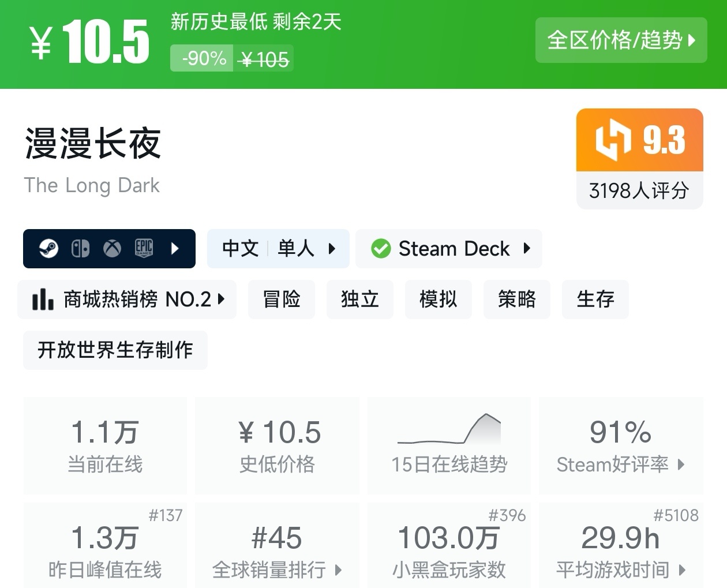Click the Epic Games platform icon
This screenshot has width=727, height=588.
(144, 249)
